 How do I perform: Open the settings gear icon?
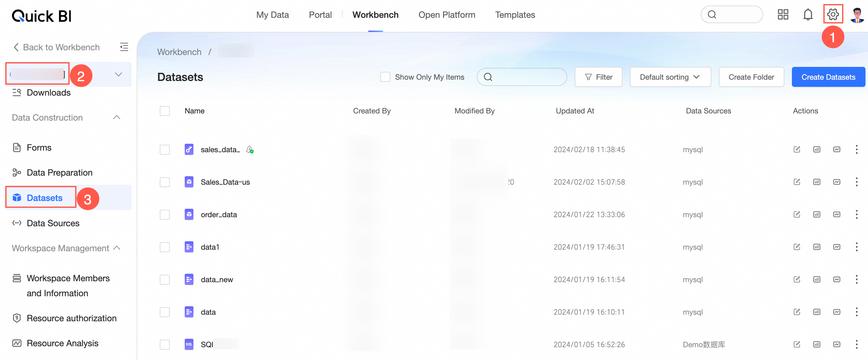point(833,14)
